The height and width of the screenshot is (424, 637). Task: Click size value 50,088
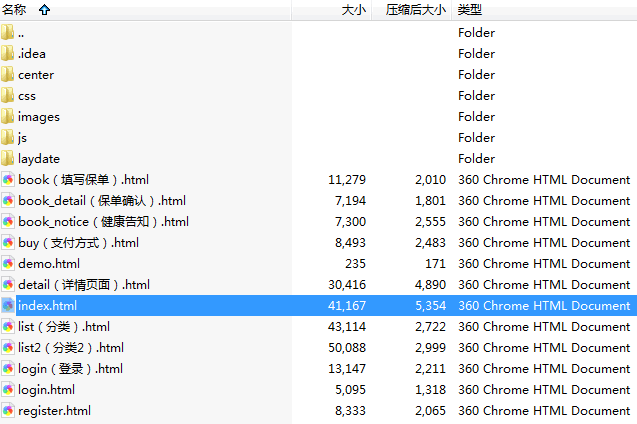(x=347, y=348)
